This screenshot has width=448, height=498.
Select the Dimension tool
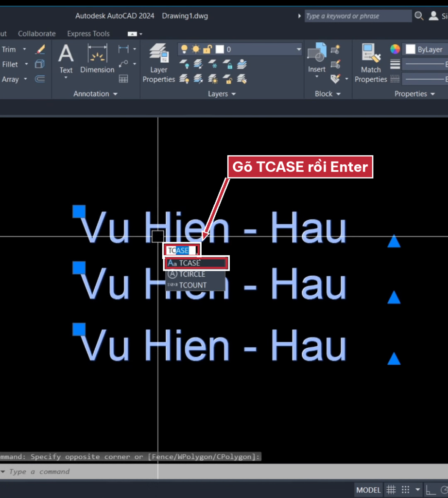point(97,59)
